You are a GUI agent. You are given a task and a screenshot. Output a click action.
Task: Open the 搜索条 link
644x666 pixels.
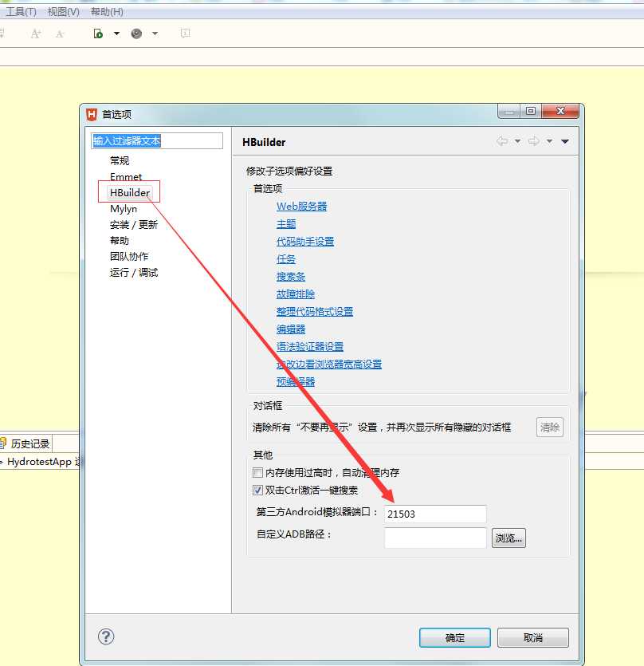(291, 277)
